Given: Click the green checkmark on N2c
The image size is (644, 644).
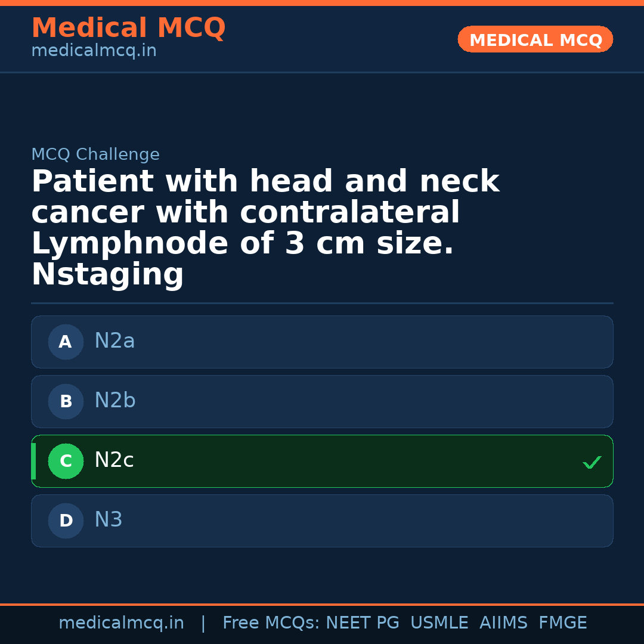Looking at the screenshot, I should coord(592,462).
